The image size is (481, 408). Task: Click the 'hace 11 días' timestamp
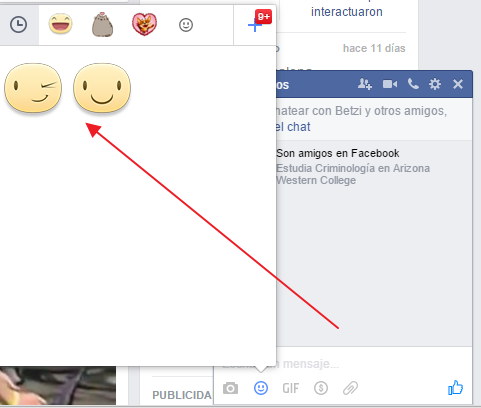point(374,48)
